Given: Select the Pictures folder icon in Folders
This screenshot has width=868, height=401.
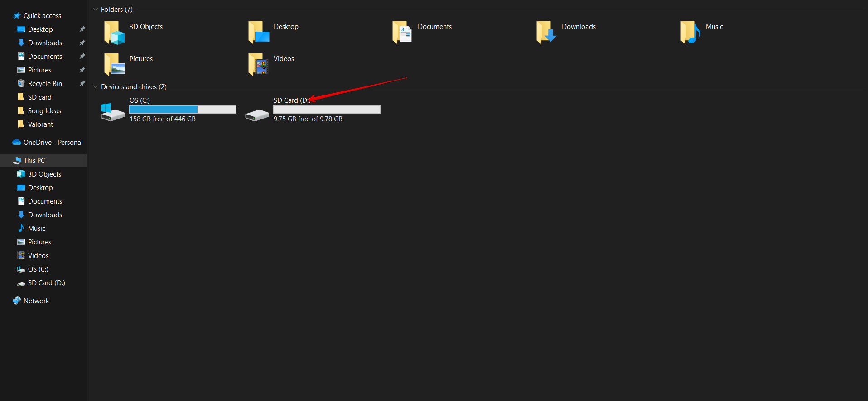Looking at the screenshot, I should [x=114, y=65].
